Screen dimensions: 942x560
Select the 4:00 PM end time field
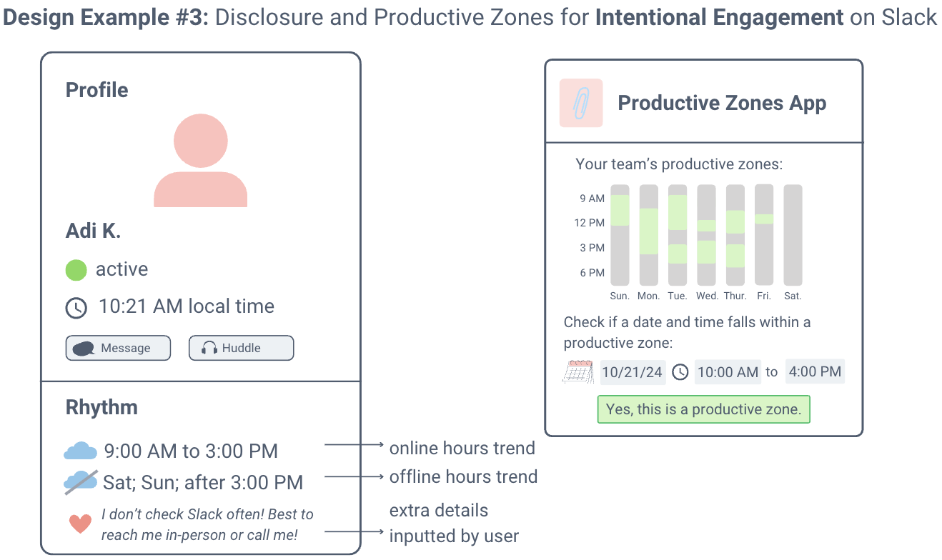click(815, 371)
